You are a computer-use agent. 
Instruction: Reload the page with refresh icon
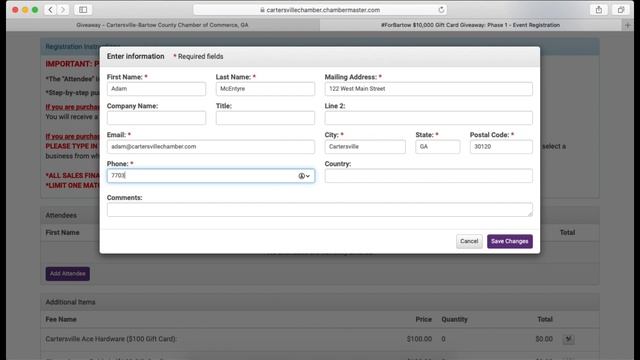coord(441,10)
